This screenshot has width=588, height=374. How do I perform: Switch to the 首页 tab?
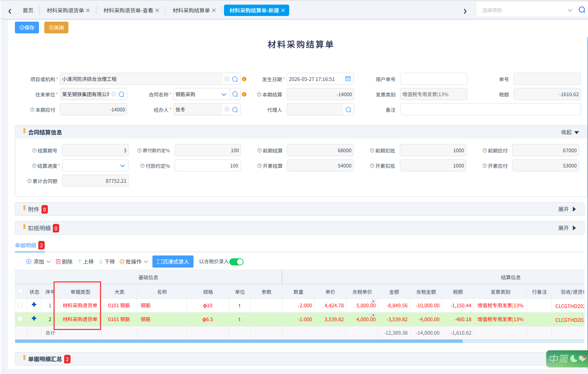pyautogui.click(x=28, y=11)
